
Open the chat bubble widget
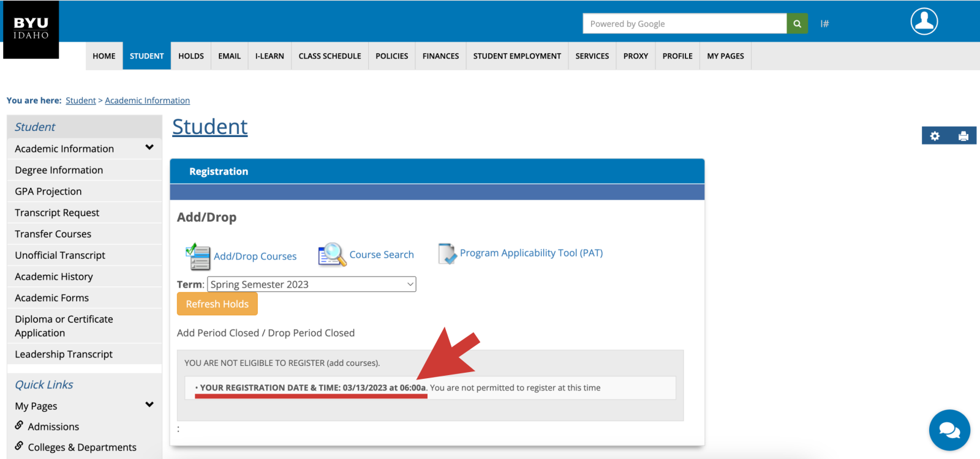tap(949, 430)
